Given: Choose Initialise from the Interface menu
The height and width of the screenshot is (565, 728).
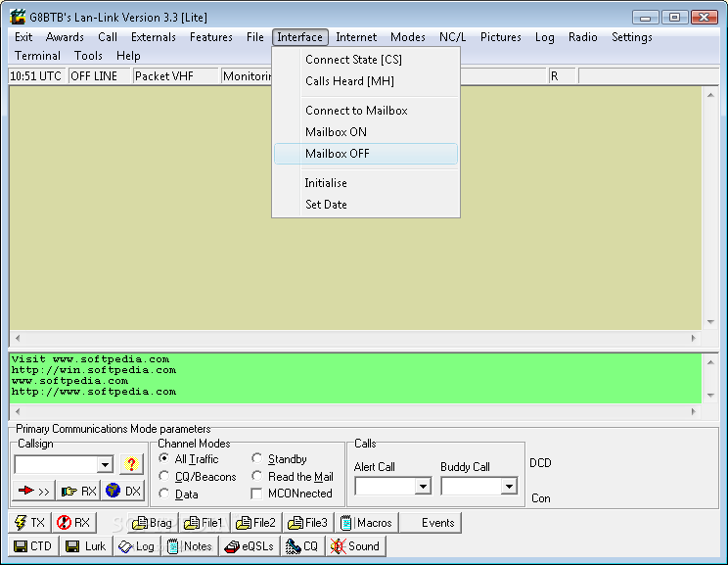Looking at the screenshot, I should 366,183.
